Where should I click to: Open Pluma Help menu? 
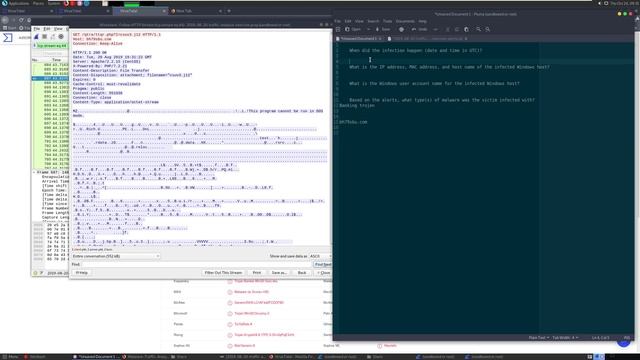pos(422,21)
